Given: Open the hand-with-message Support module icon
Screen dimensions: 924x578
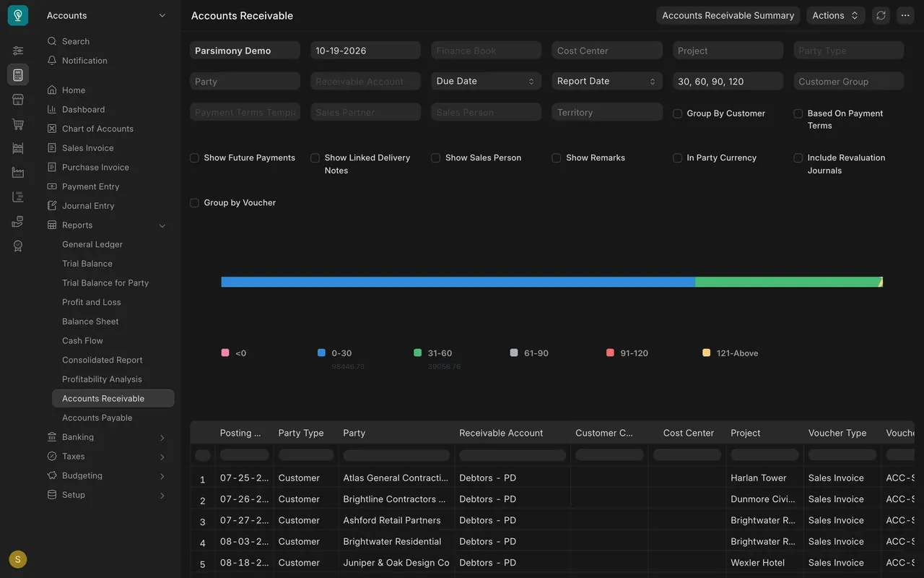Looking at the screenshot, I should 18,222.
